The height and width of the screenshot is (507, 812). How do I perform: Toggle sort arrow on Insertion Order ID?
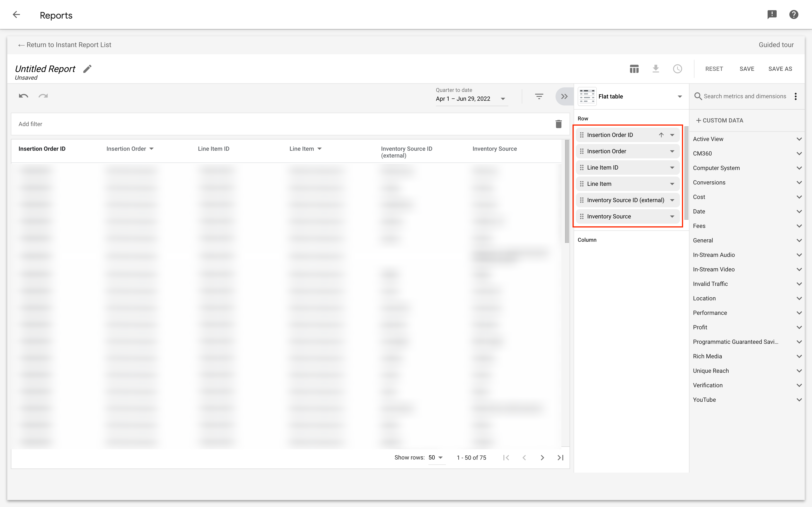click(x=661, y=135)
